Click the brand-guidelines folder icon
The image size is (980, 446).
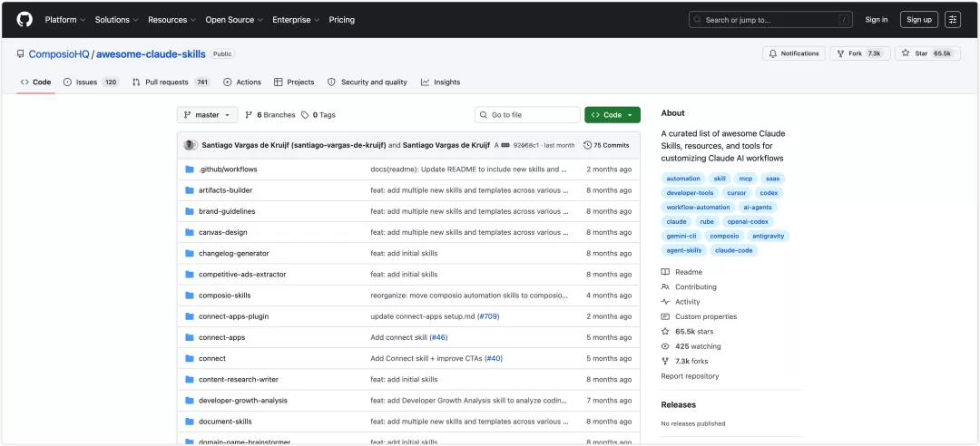pos(190,211)
